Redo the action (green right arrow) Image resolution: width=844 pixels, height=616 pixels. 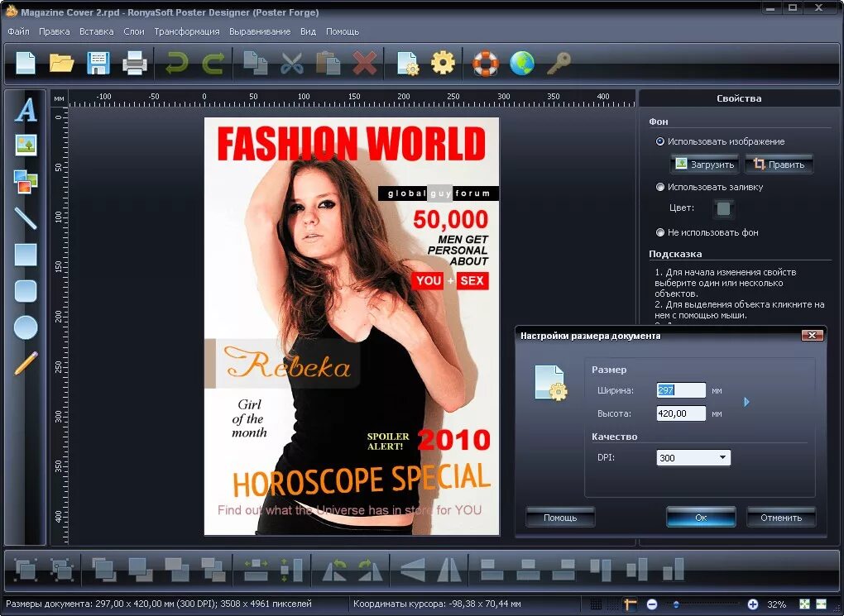[213, 63]
